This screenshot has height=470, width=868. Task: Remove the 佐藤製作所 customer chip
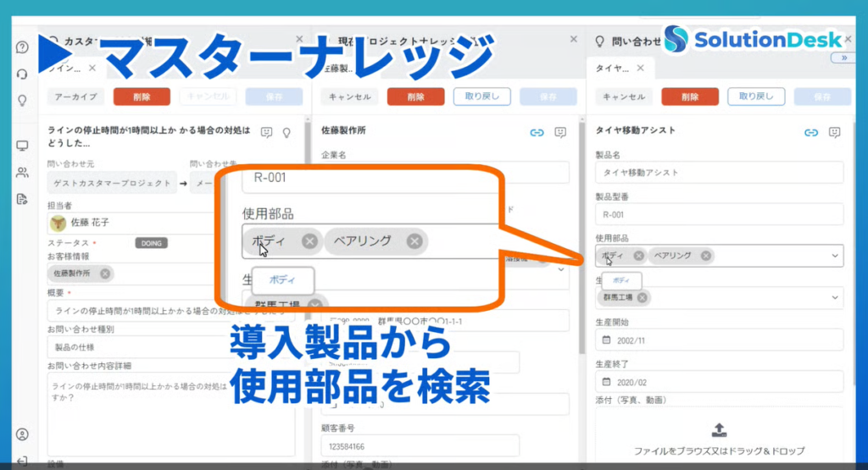coord(104,274)
